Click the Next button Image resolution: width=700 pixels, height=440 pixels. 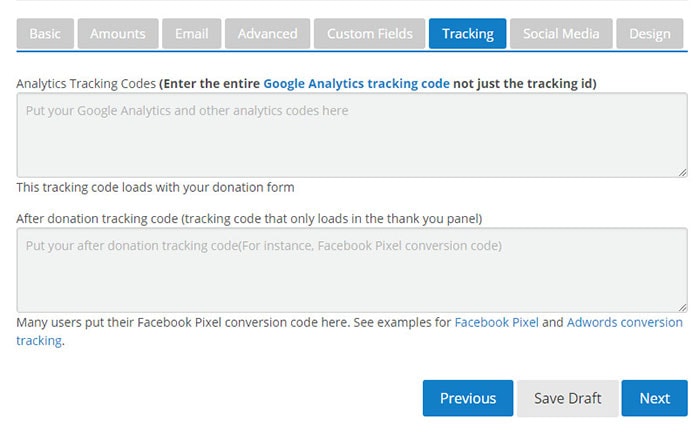click(x=654, y=398)
